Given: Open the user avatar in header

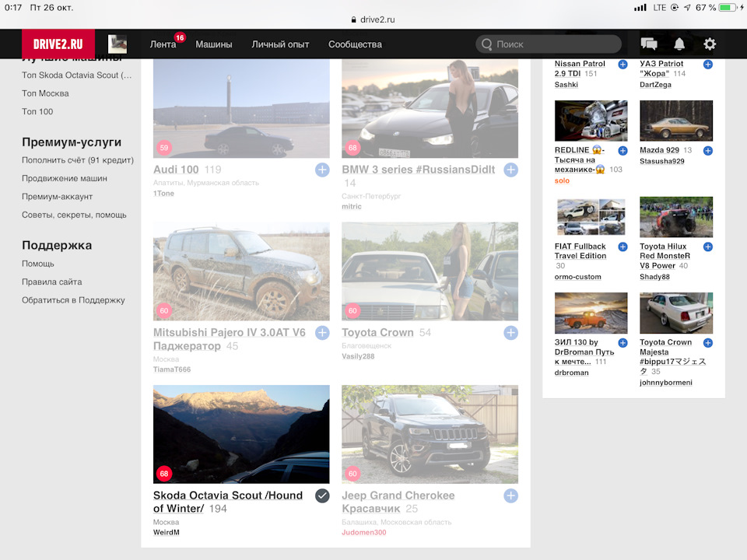Looking at the screenshot, I should point(117,44).
